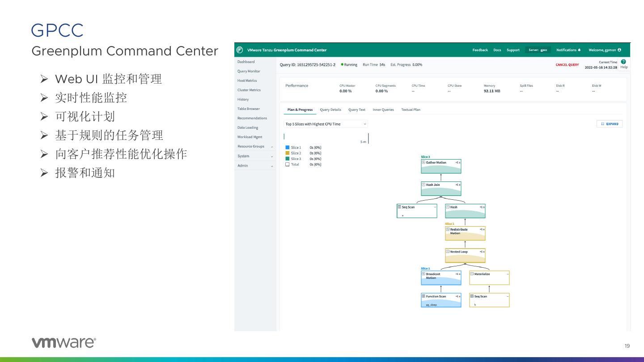Go to Dashboard in the sidebar

[x=246, y=62]
